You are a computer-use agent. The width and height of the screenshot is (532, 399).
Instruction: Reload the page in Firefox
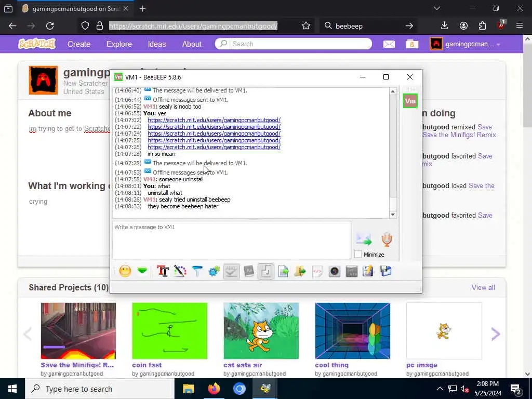pyautogui.click(x=50, y=26)
